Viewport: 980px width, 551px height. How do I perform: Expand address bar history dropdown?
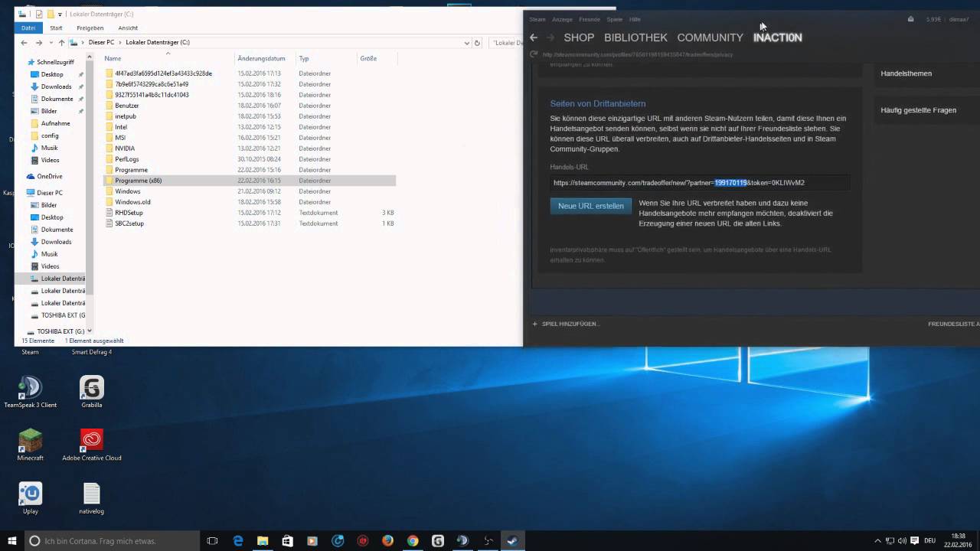tap(467, 43)
